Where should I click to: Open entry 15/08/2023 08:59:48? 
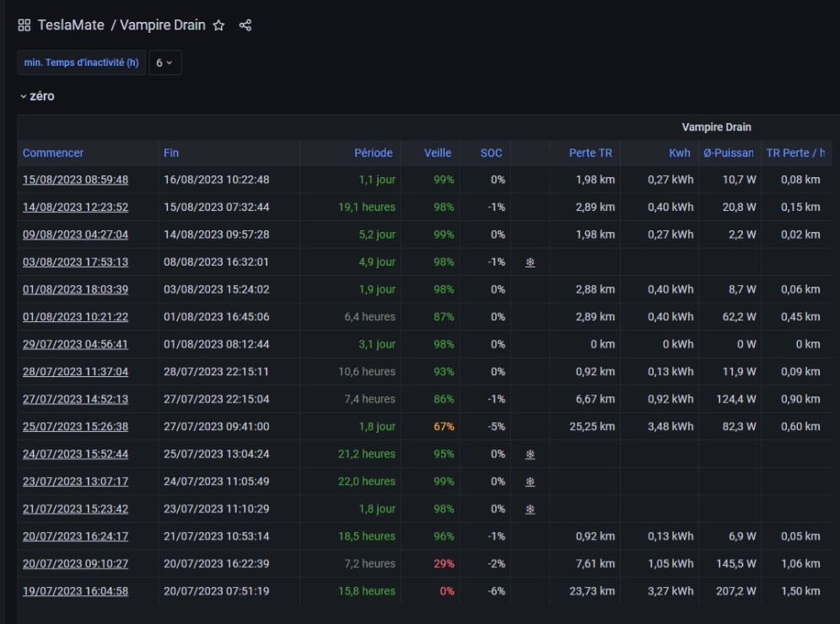[x=76, y=180]
